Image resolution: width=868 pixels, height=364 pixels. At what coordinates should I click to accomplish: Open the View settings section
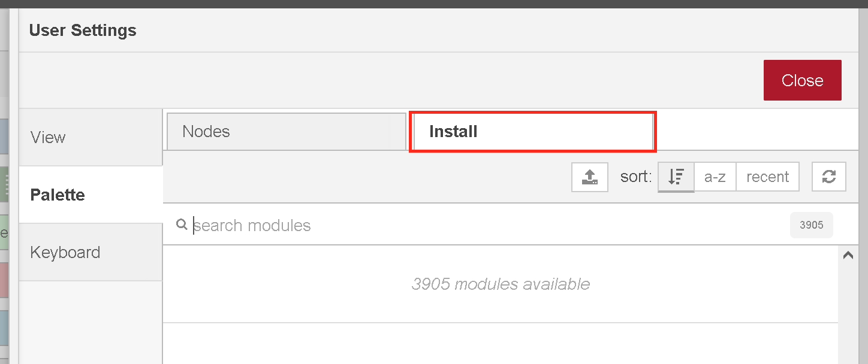pos(91,137)
